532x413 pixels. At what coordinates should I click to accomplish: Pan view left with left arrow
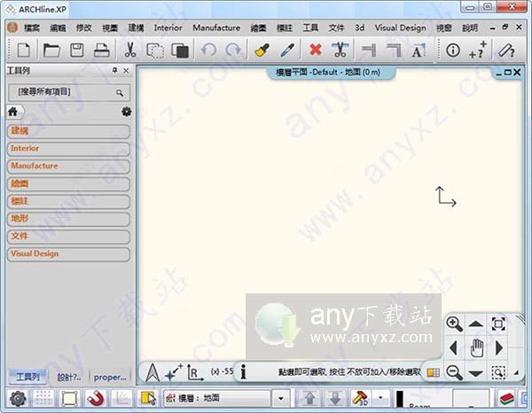click(454, 348)
